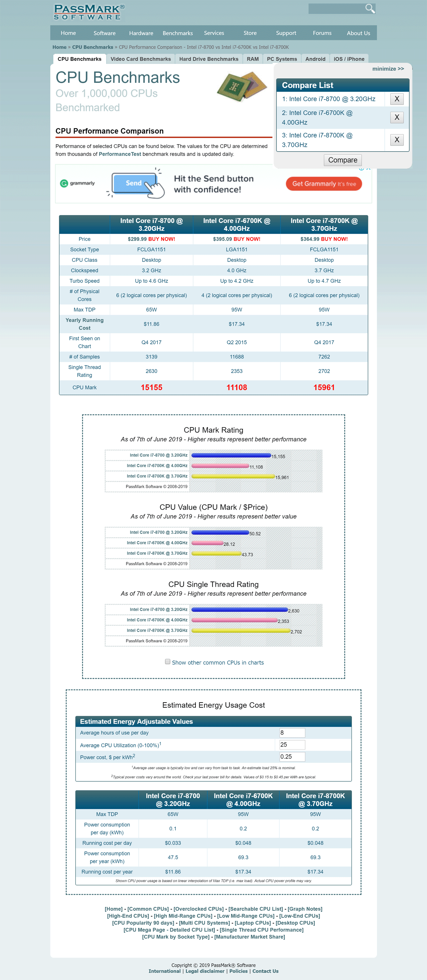Switch to Android tab
427x980 pixels.
(x=315, y=59)
